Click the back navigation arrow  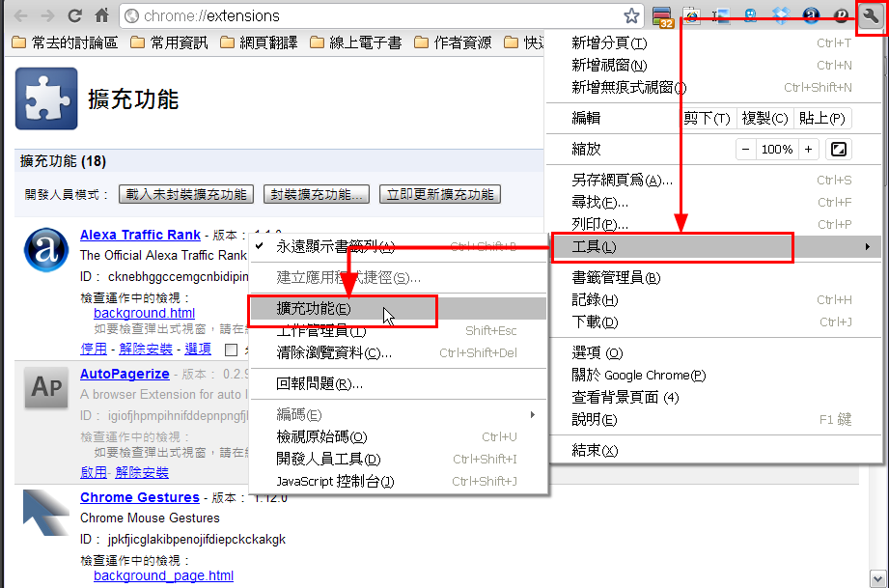(x=21, y=15)
